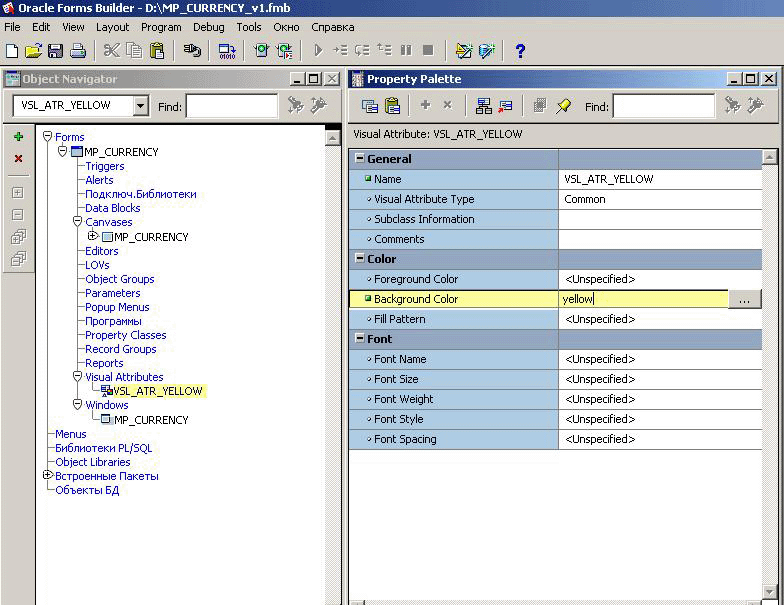Click Paste Properties icon in Property Palette

392,106
